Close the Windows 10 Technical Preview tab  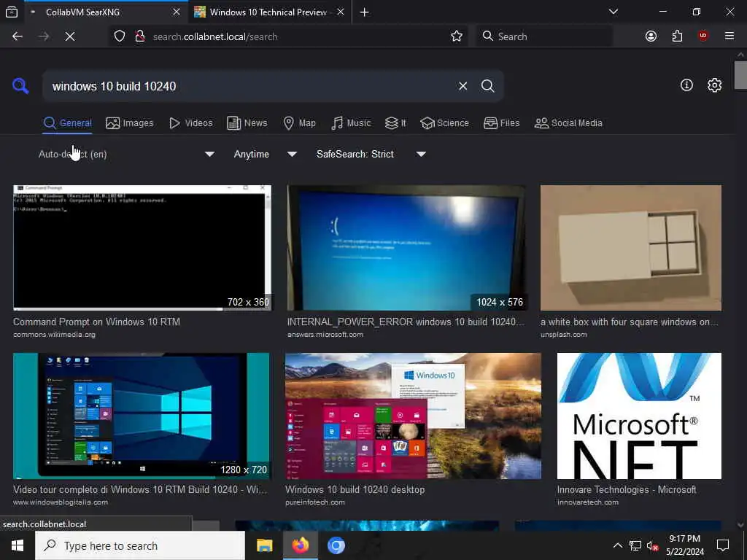click(340, 12)
